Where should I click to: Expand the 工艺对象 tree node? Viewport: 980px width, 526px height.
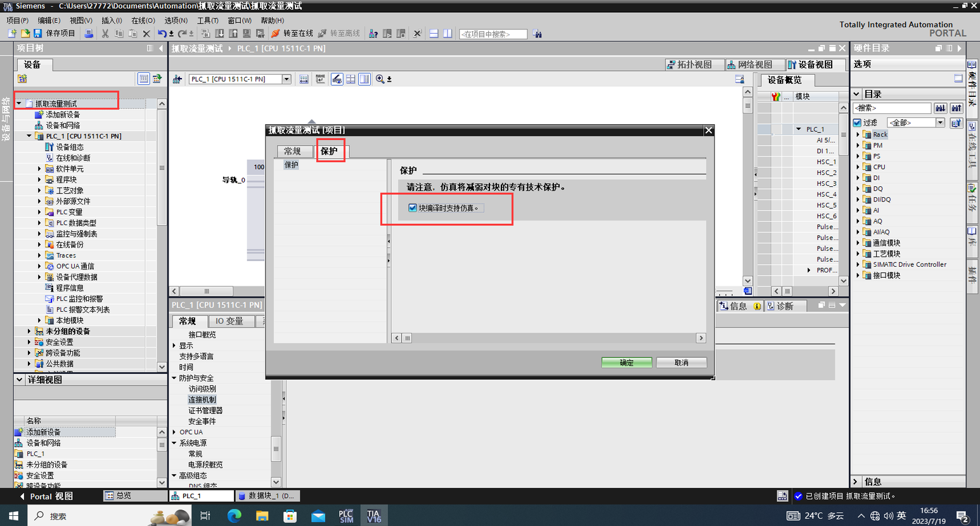[x=39, y=190]
